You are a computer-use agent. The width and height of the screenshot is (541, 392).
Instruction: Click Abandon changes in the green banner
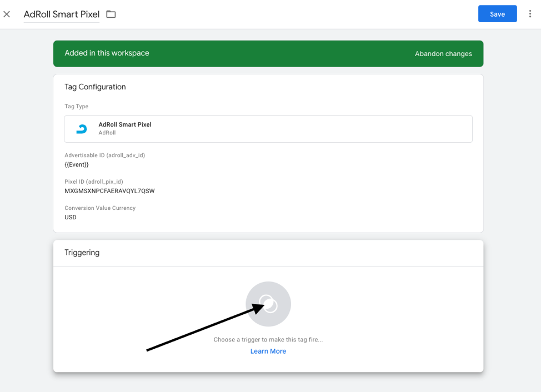click(443, 53)
